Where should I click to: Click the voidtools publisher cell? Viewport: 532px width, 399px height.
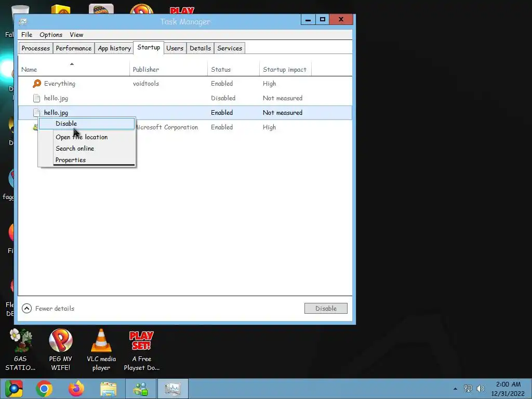[146, 84]
